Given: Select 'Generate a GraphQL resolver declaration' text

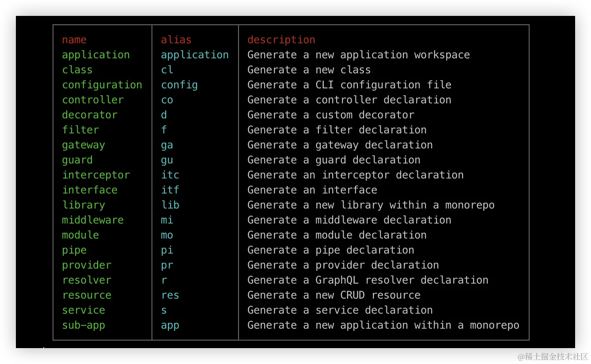Looking at the screenshot, I should (367, 280).
